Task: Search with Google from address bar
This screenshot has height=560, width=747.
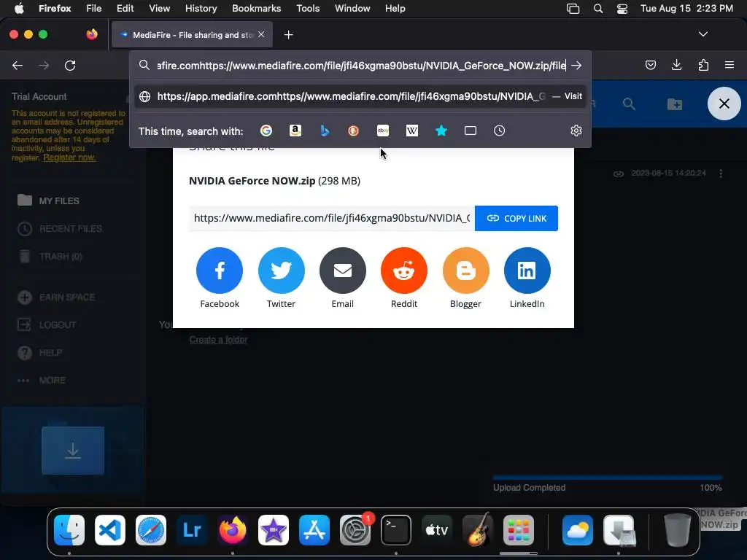Action: click(266, 131)
